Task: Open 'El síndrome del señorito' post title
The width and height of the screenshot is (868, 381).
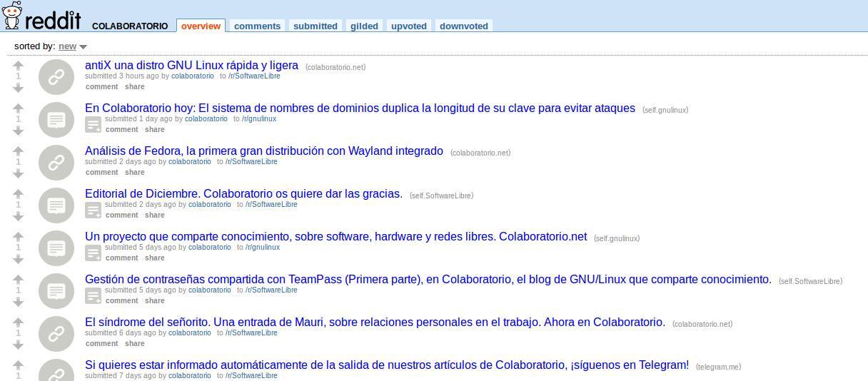Action: [375, 322]
